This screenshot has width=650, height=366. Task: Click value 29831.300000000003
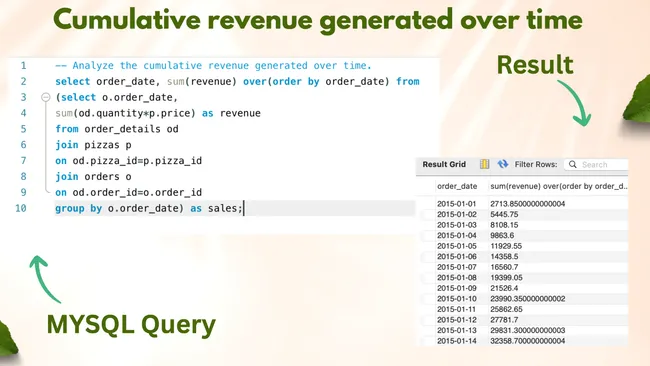click(x=527, y=330)
